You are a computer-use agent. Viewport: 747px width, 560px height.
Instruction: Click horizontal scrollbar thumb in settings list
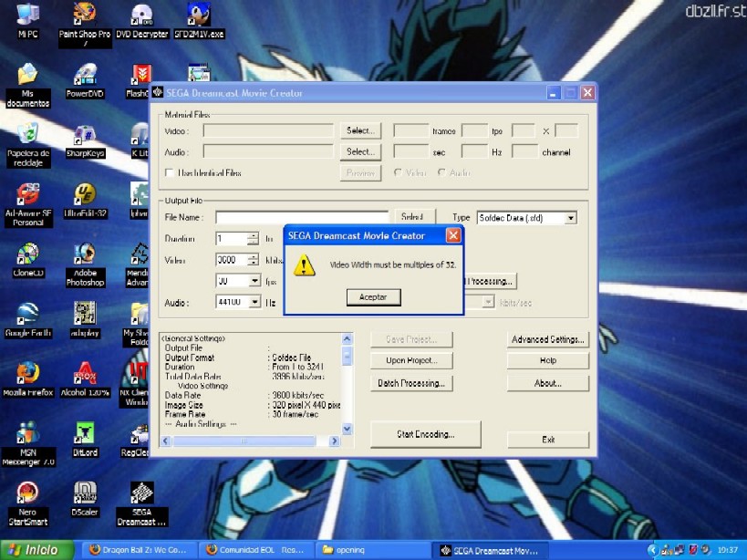244,441
